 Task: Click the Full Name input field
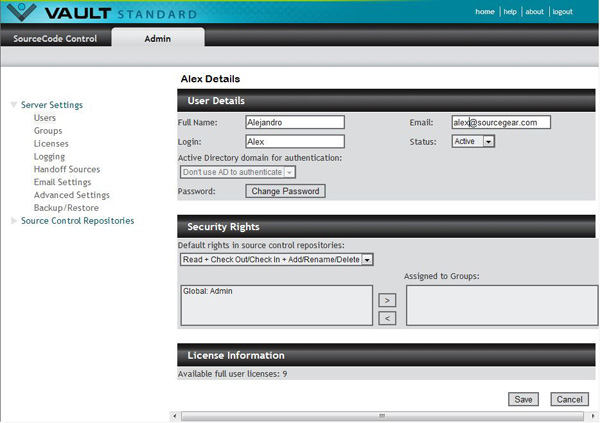coord(294,122)
